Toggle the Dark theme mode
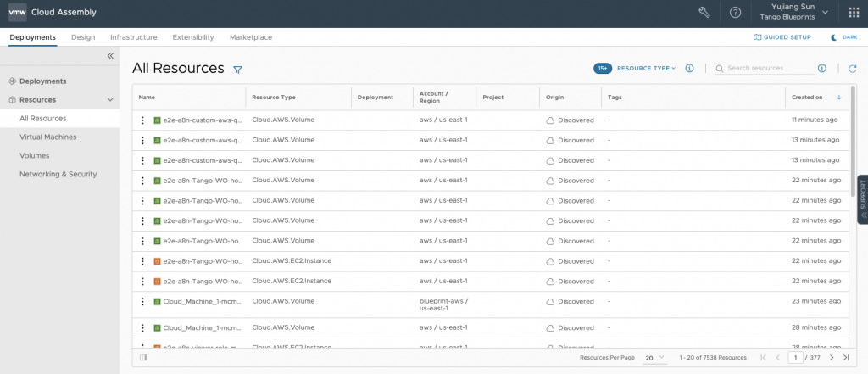Image resolution: width=868 pixels, height=374 pixels. coord(844,37)
